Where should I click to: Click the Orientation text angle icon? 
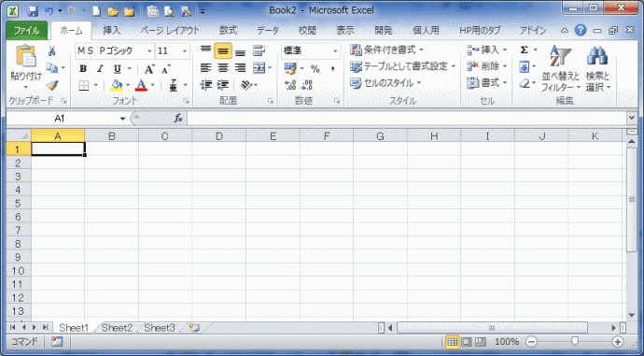246,85
